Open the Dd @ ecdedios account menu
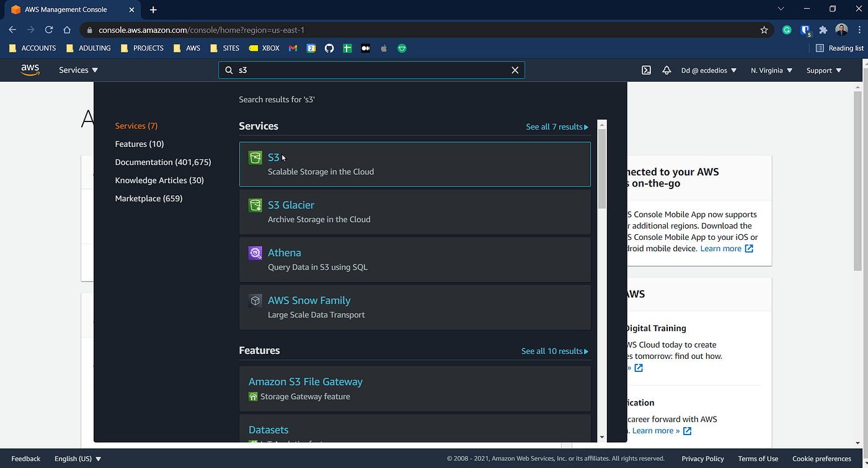This screenshot has width=868, height=468. [709, 70]
